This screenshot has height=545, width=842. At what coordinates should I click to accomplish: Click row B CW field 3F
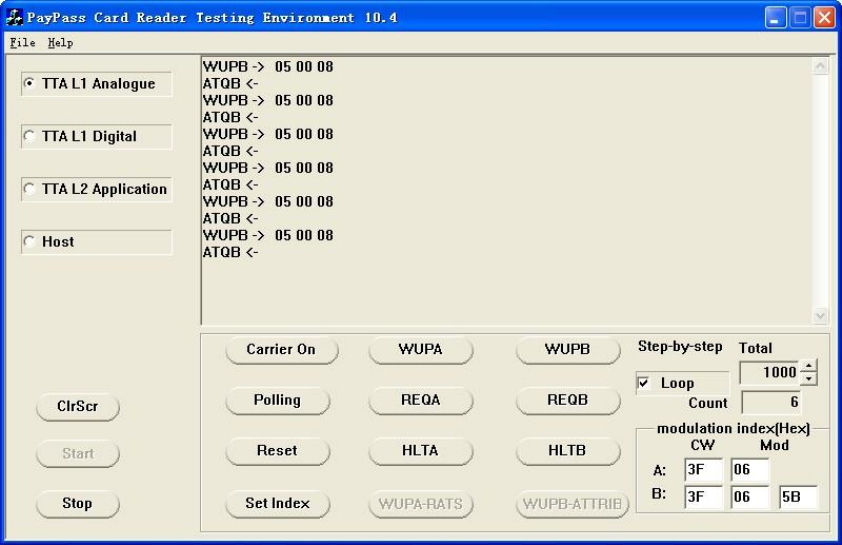click(x=703, y=497)
